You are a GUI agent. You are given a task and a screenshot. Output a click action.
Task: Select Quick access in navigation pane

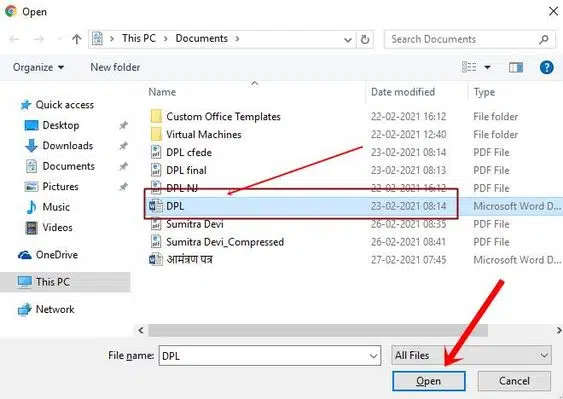(x=57, y=105)
